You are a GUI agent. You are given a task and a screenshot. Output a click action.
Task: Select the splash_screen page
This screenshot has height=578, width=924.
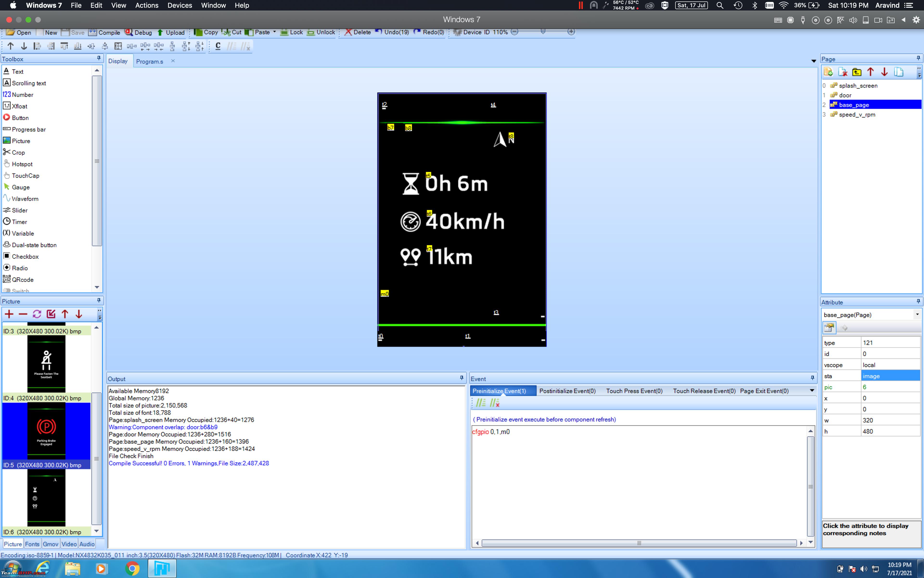pos(858,86)
